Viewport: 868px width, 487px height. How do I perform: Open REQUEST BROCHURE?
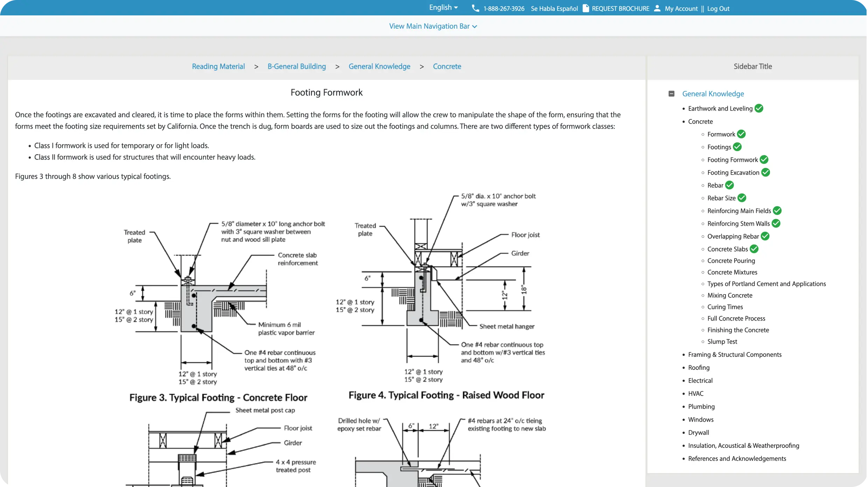click(619, 8)
